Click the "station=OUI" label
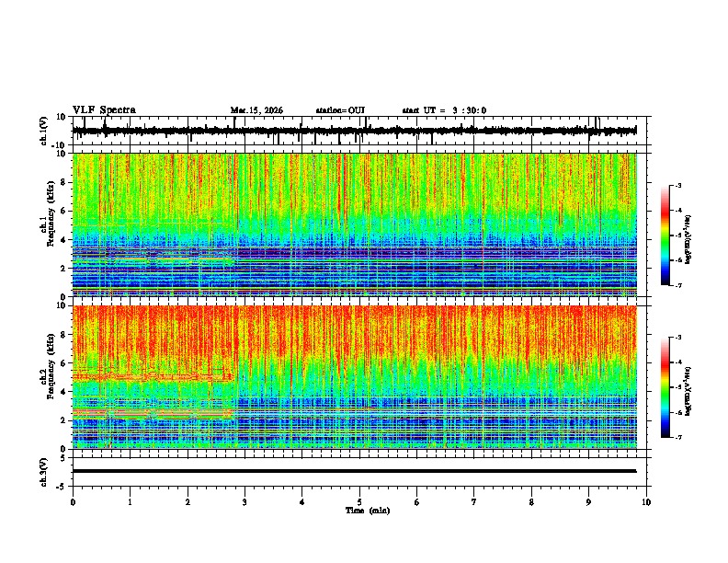 pyautogui.click(x=340, y=110)
